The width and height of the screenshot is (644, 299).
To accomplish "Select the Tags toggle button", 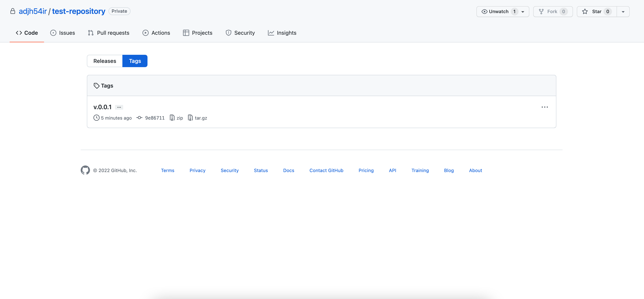I will (x=135, y=61).
